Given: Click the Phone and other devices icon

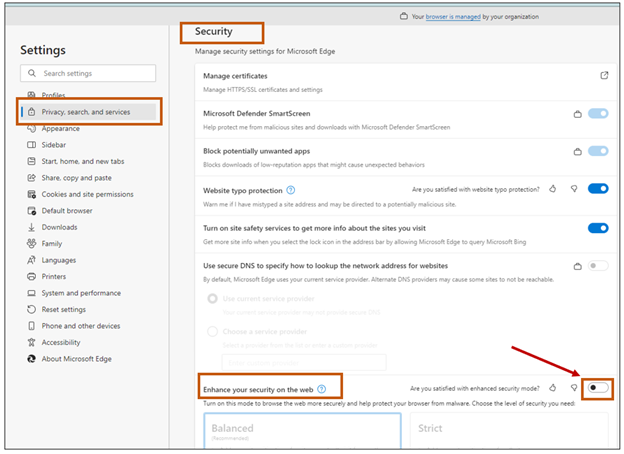Looking at the screenshot, I should point(31,326).
